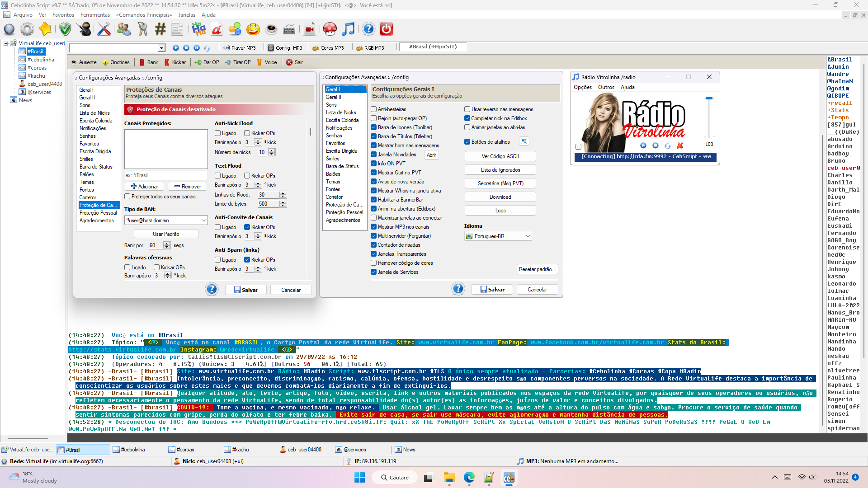Click the Banir por seconds stepper
This screenshot has width=868, height=488.
pyautogui.click(x=167, y=245)
